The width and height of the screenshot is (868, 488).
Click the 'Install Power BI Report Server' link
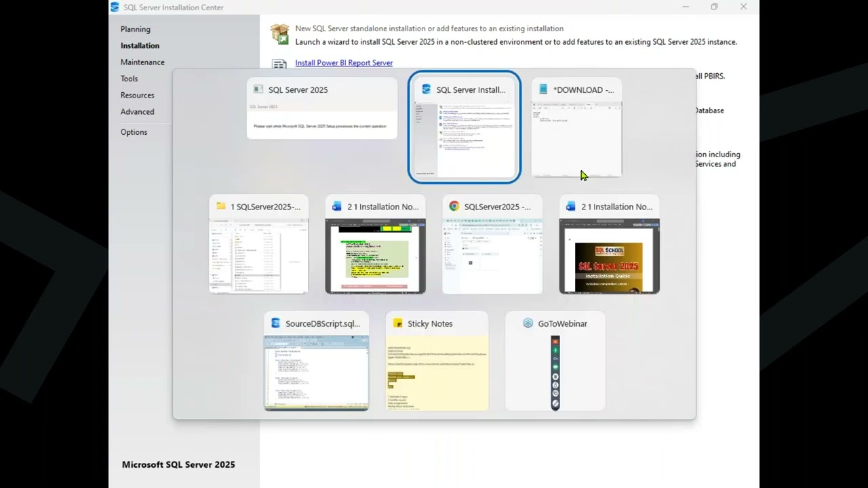pos(344,63)
